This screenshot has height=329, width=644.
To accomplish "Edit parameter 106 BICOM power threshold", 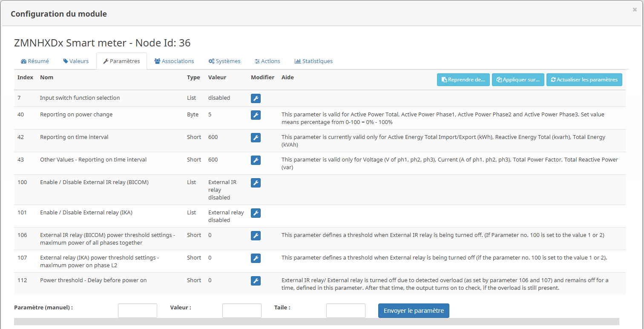I will 256,236.
